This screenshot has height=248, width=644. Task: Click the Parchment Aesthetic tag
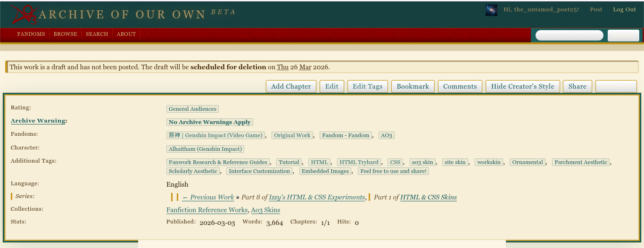point(580,162)
